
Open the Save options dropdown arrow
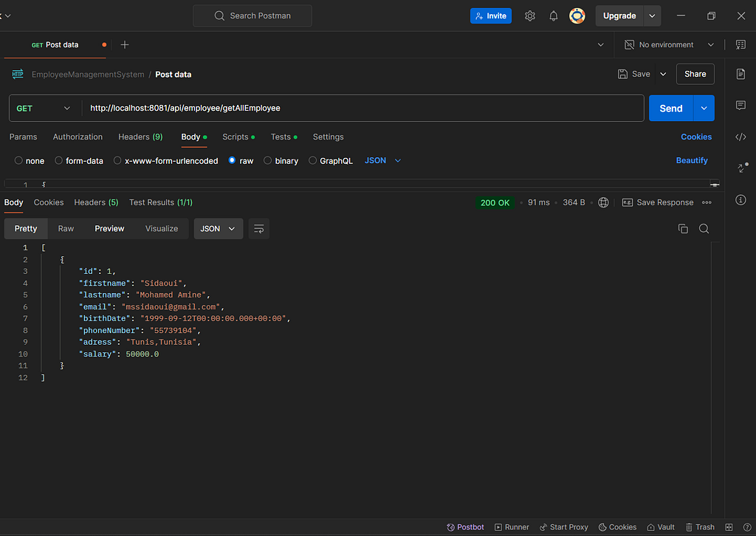click(663, 74)
